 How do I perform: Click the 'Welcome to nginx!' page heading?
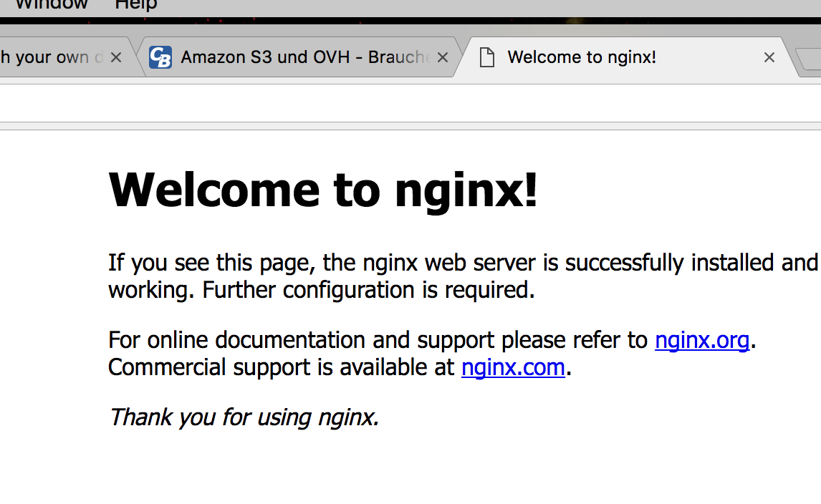click(x=323, y=190)
